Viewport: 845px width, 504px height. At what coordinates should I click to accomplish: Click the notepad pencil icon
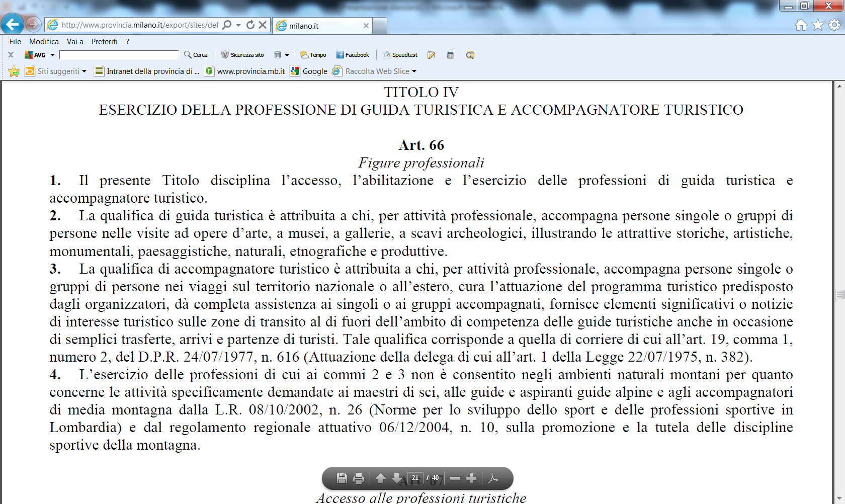pos(431,55)
